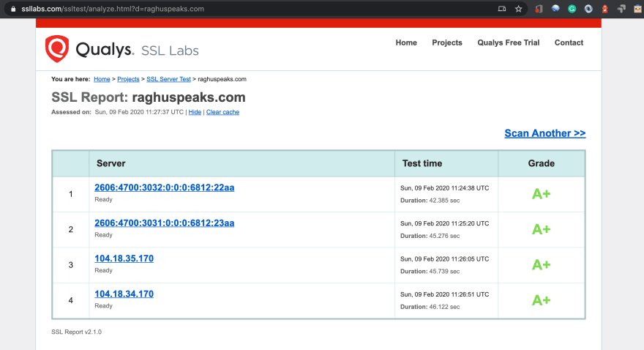Click the address bar URL
The height and width of the screenshot is (350, 644).
pos(113,9)
